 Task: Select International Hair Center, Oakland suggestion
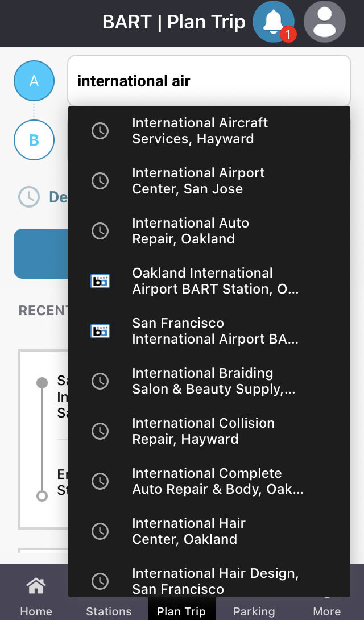(x=209, y=531)
